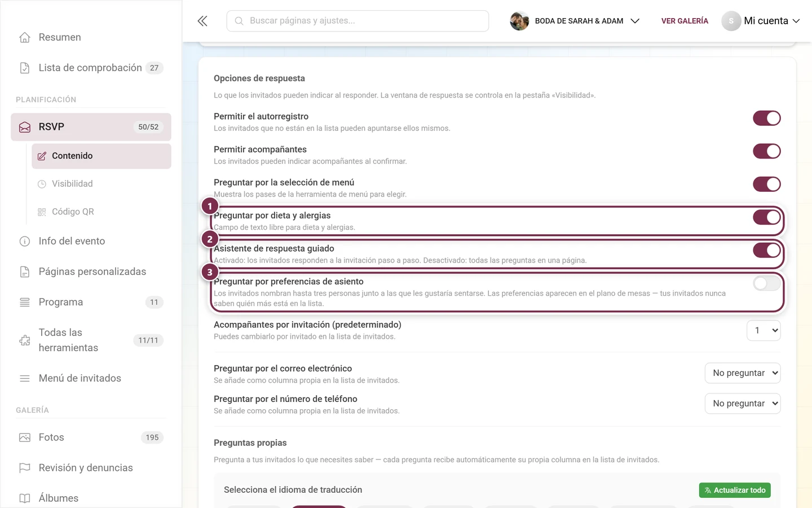Click 'Selecciona el idioma de traducción' text
The image size is (812, 508).
click(293, 490)
